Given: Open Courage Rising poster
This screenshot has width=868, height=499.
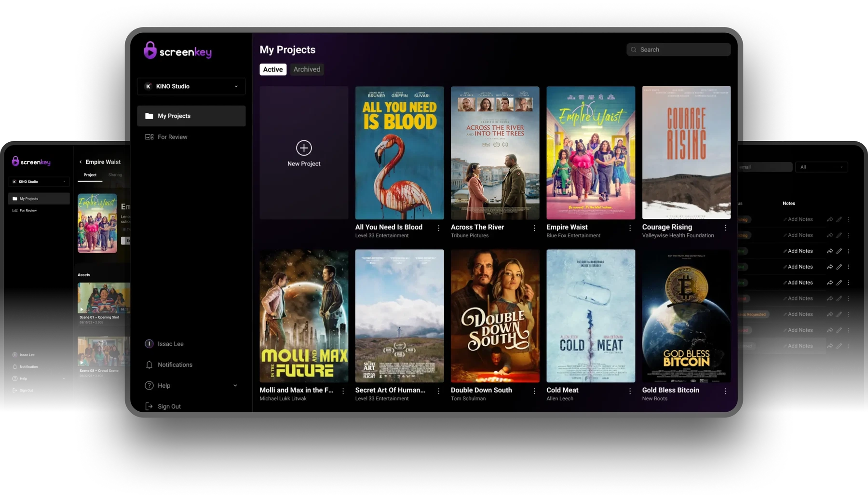Looking at the screenshot, I should tap(686, 153).
